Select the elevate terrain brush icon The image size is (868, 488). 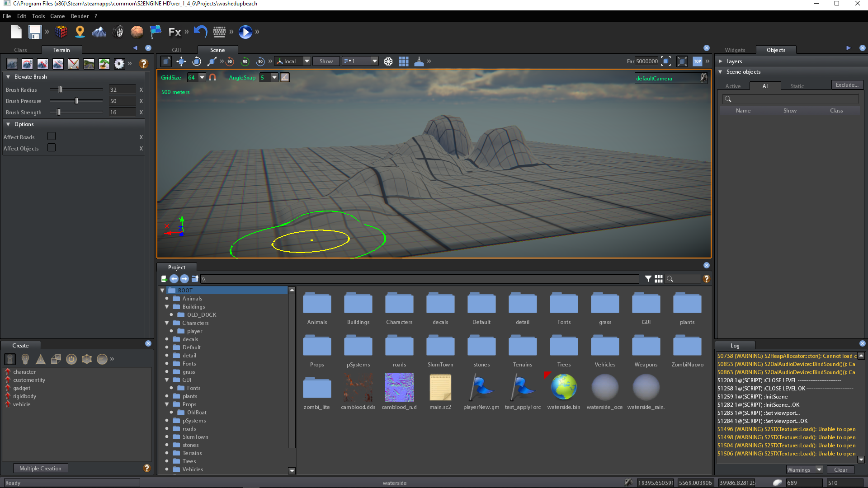[12, 64]
